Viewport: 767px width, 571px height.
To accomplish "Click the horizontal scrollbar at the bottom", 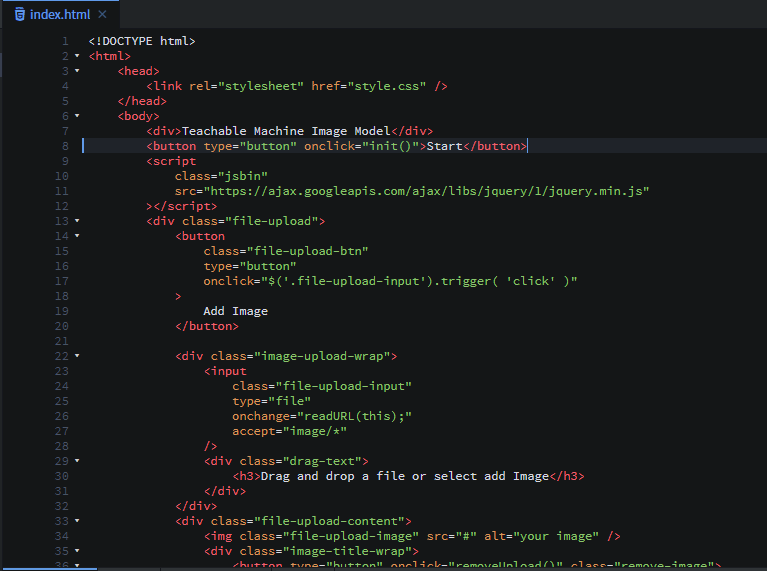I will pos(49,569).
